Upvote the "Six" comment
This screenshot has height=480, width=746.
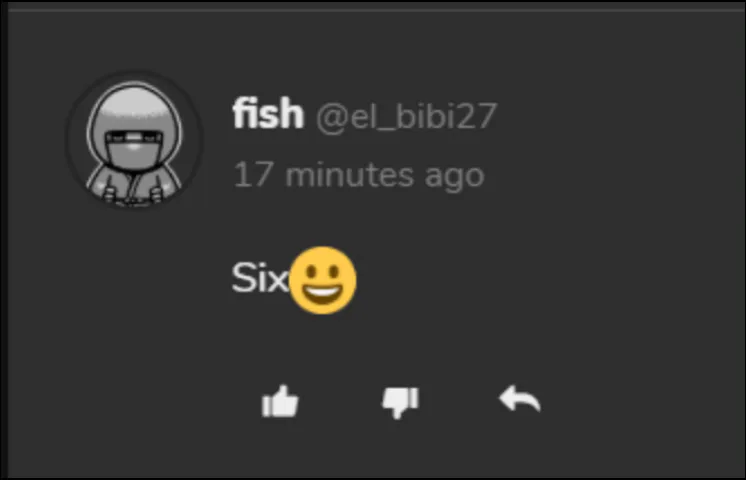pos(280,402)
